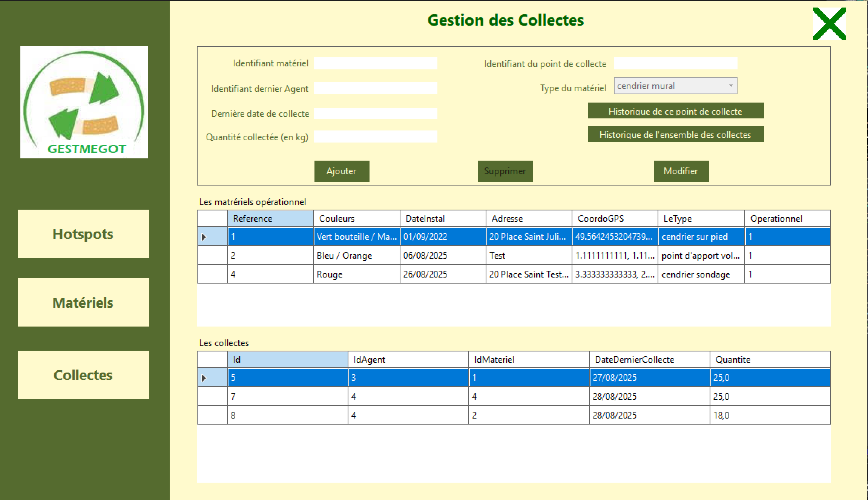Sort collectes by DateDernierCollecte header
The height and width of the screenshot is (500, 868).
click(x=649, y=360)
